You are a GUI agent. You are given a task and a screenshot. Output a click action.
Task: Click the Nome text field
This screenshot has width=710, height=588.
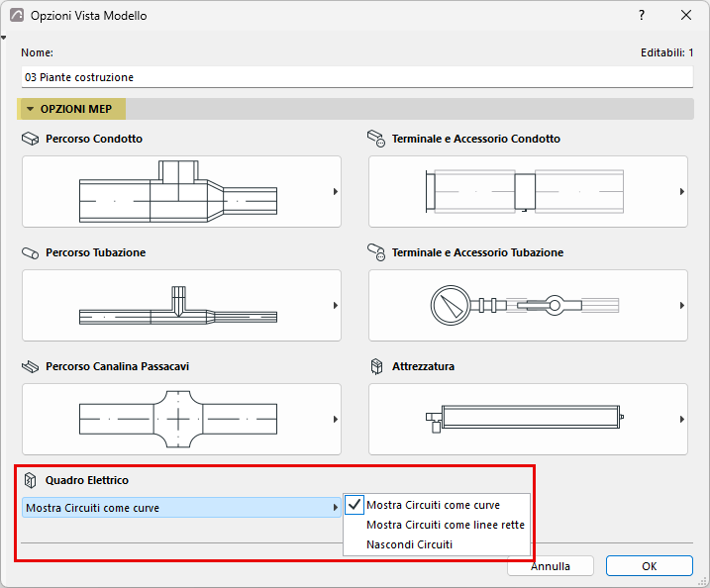tap(356, 77)
